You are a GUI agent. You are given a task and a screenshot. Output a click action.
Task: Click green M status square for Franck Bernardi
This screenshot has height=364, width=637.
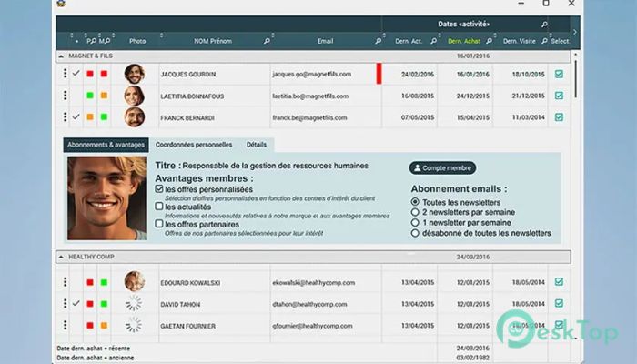pyautogui.click(x=104, y=117)
